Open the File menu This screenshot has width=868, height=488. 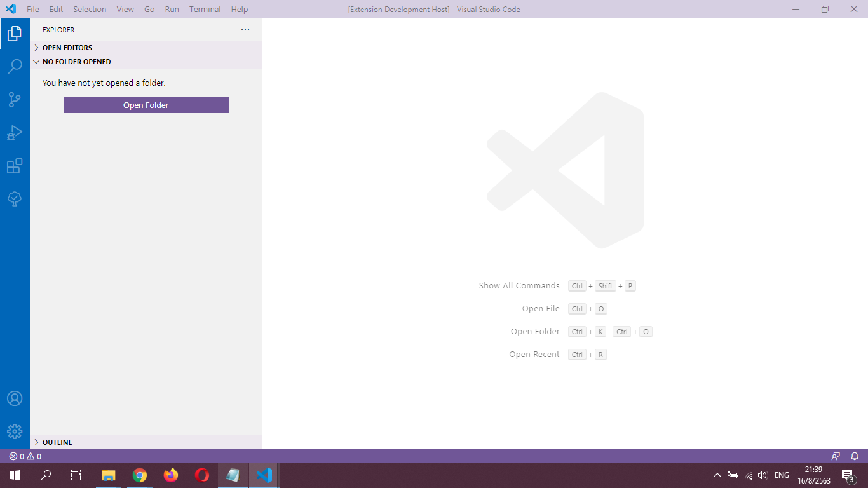[33, 9]
